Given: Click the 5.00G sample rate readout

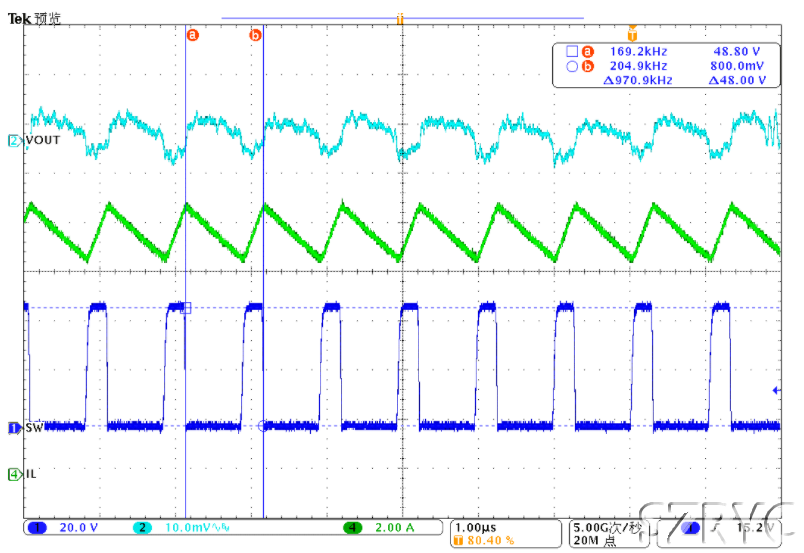Looking at the screenshot, I should coord(607,527).
